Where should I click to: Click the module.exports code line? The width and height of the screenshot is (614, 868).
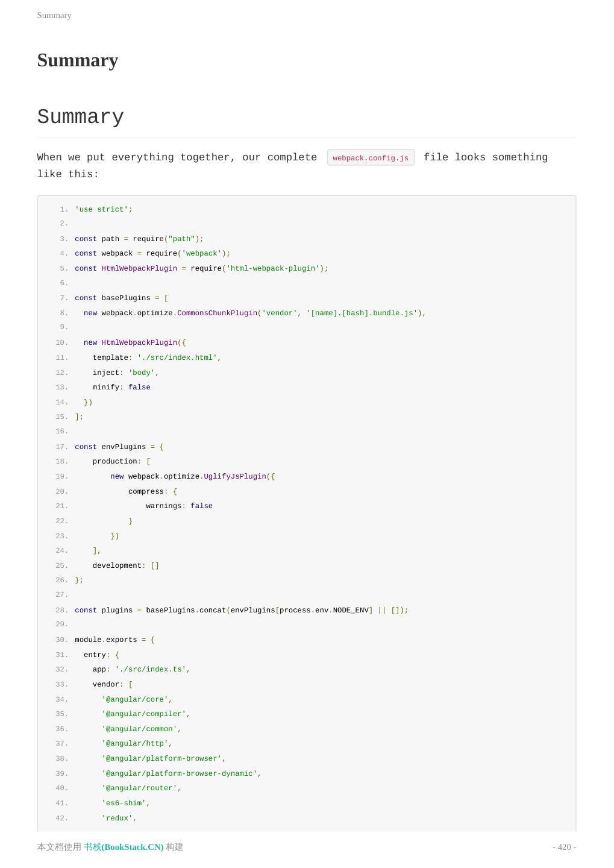click(114, 640)
